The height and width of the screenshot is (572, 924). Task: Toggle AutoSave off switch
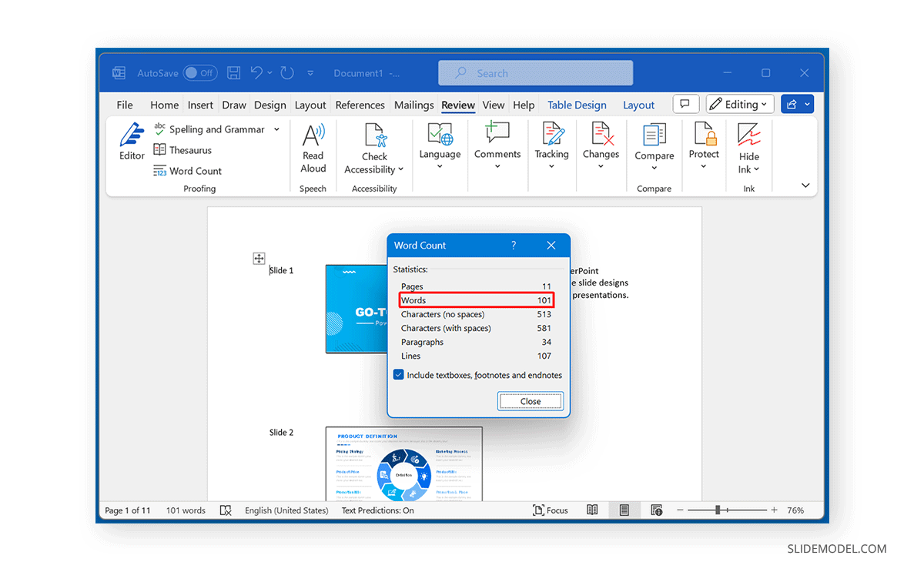[x=200, y=72]
